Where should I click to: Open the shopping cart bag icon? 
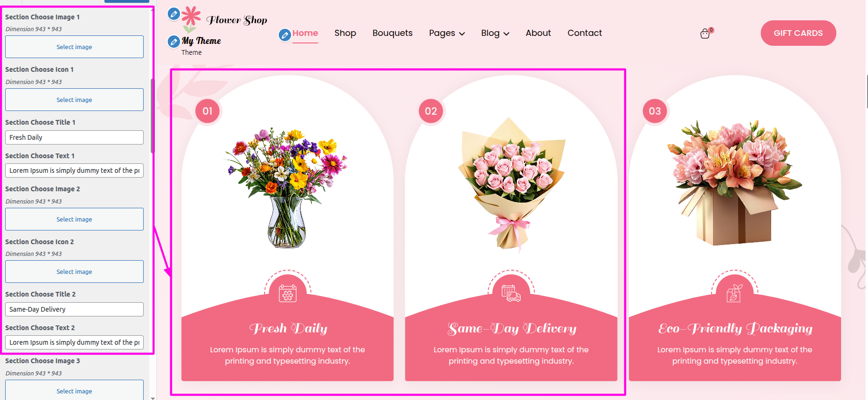click(x=705, y=34)
